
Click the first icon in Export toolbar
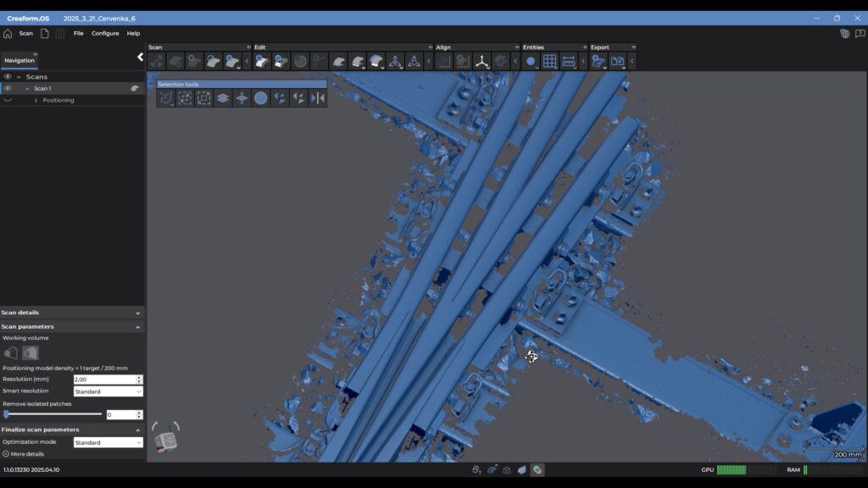598,61
